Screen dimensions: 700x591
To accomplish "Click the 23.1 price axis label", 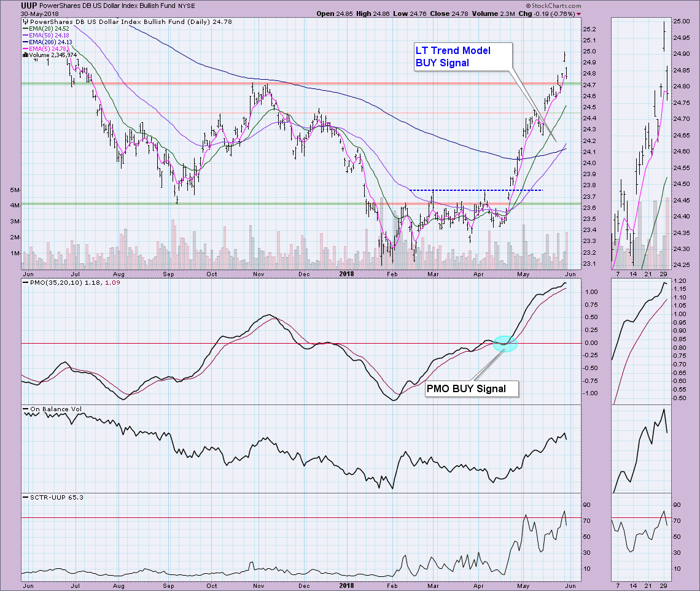I will [589, 264].
